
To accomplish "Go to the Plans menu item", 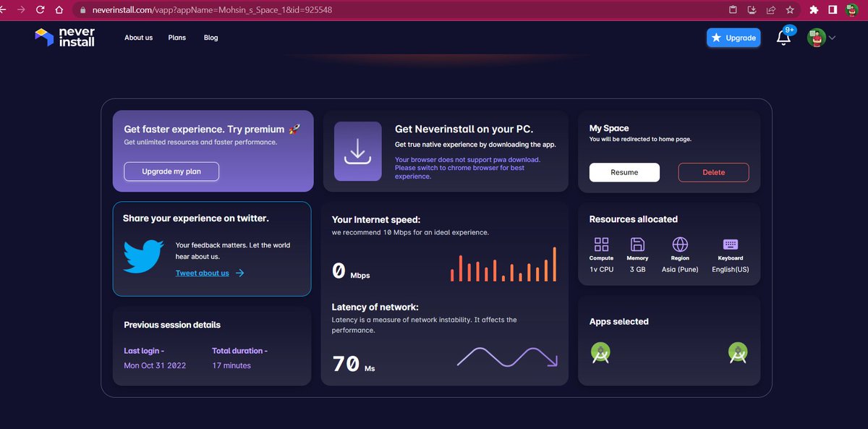I will point(177,38).
